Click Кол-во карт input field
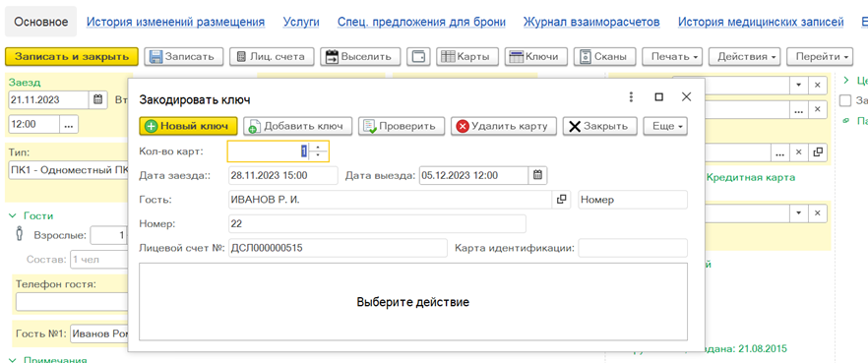Viewport: 868px width, 363px height. (x=268, y=151)
